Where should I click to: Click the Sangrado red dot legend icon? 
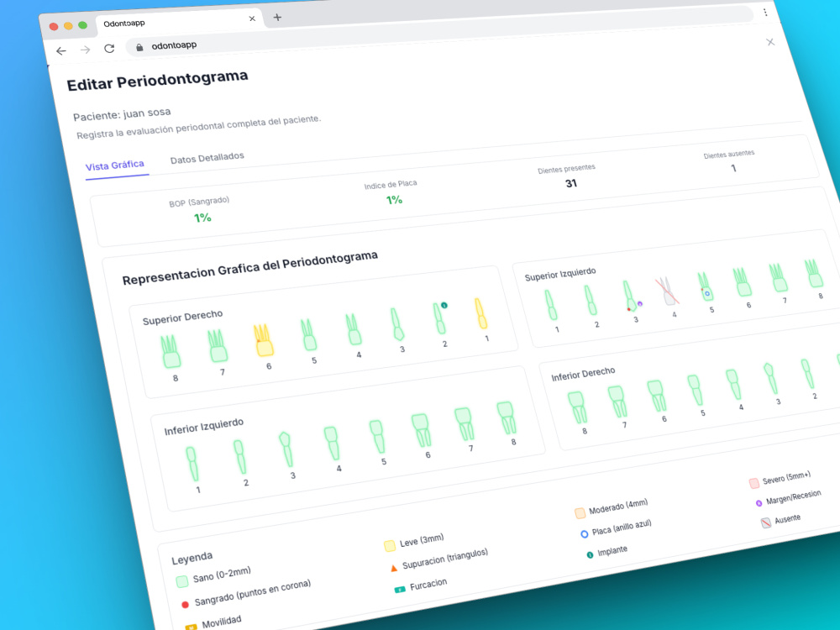coord(185,605)
